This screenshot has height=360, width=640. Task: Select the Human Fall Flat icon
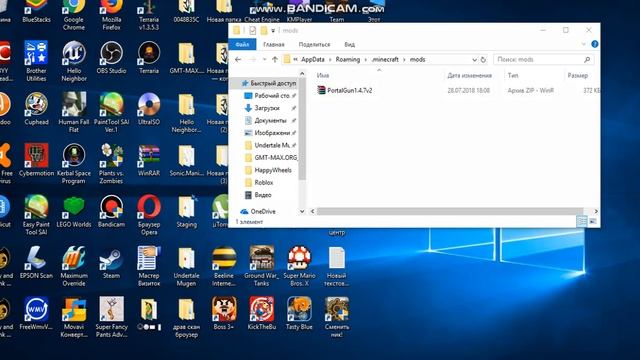coord(74,112)
